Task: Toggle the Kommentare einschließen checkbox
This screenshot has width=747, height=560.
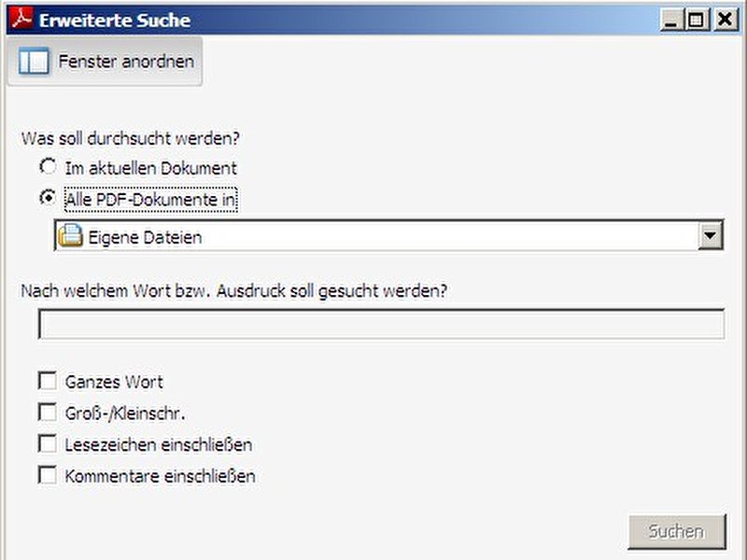Action: click(48, 475)
